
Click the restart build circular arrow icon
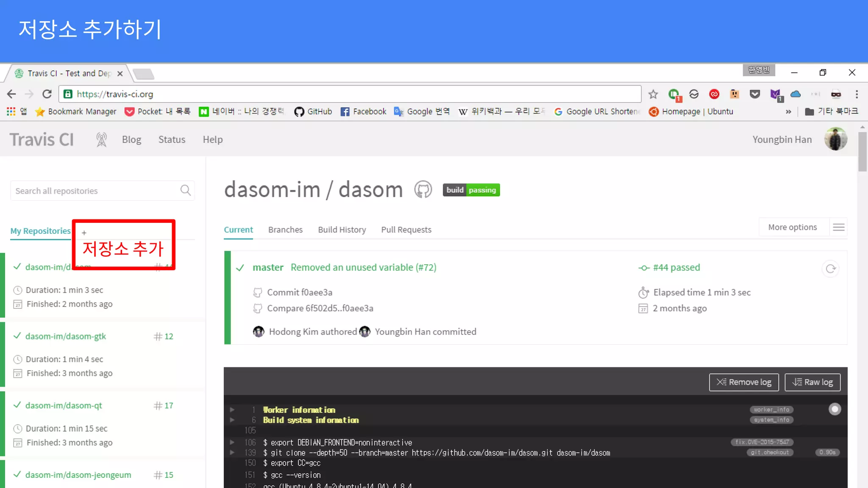[831, 269]
